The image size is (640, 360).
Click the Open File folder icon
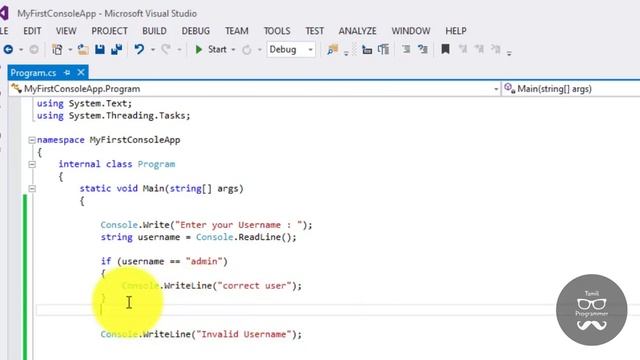pyautogui.click(x=83, y=49)
